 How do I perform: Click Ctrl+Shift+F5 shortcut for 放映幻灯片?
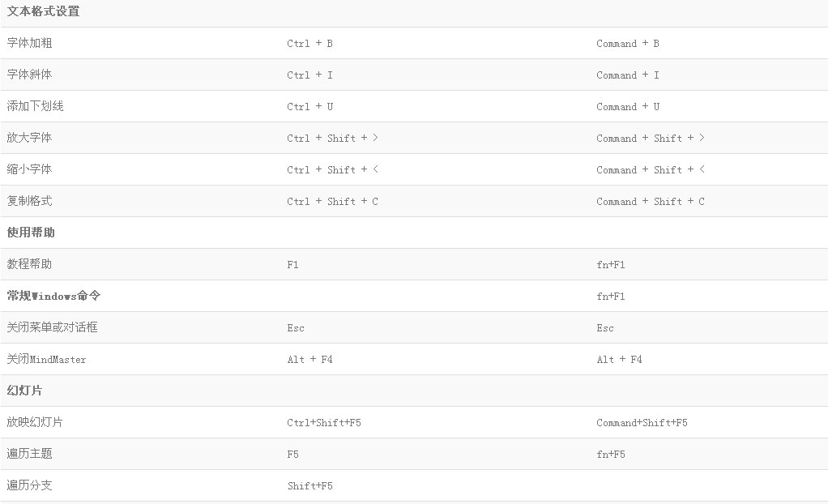click(x=324, y=423)
